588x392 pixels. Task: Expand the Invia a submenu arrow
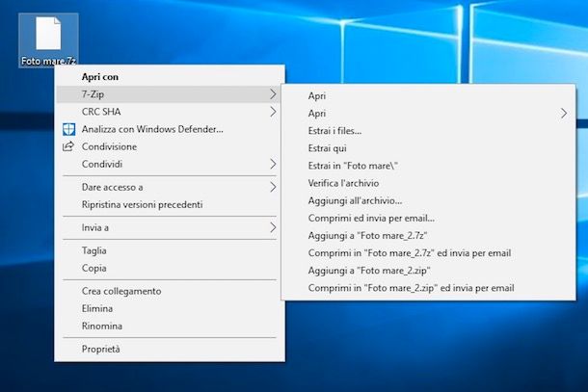(x=273, y=227)
